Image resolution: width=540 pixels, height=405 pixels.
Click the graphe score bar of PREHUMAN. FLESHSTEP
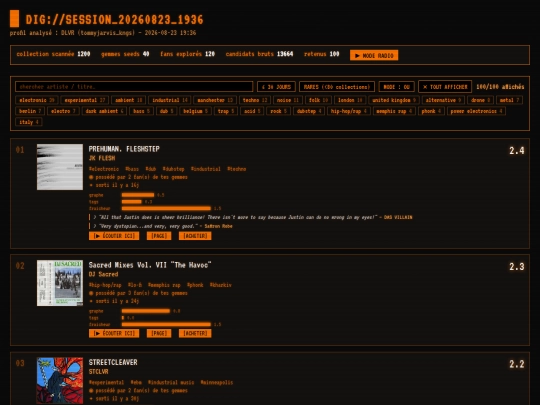(x=138, y=195)
